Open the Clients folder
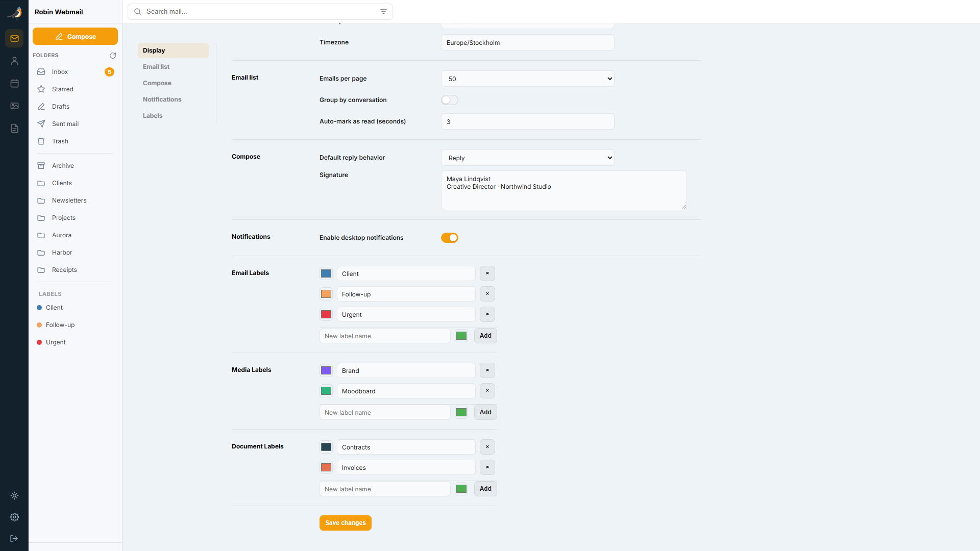The width and height of the screenshot is (980, 551). click(75, 183)
